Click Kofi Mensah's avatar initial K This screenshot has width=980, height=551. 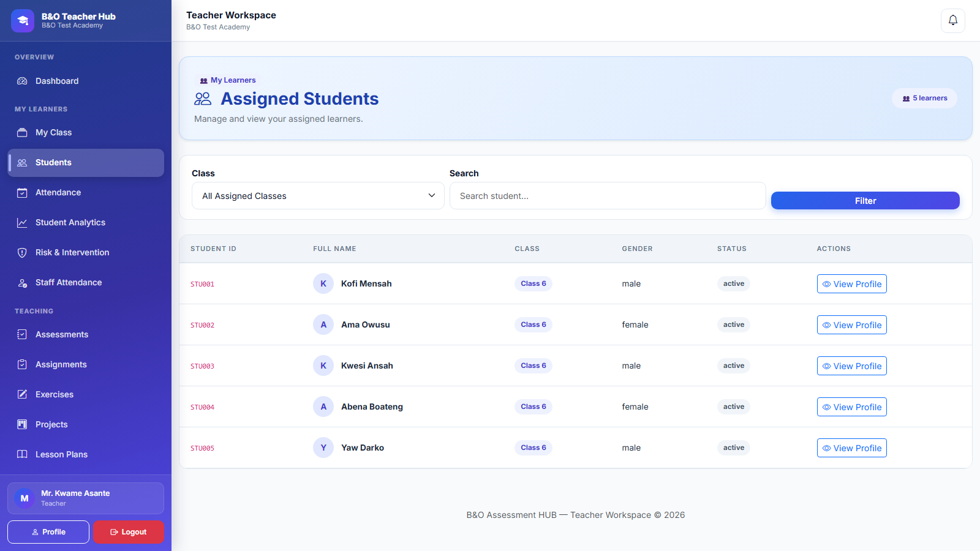(x=323, y=283)
